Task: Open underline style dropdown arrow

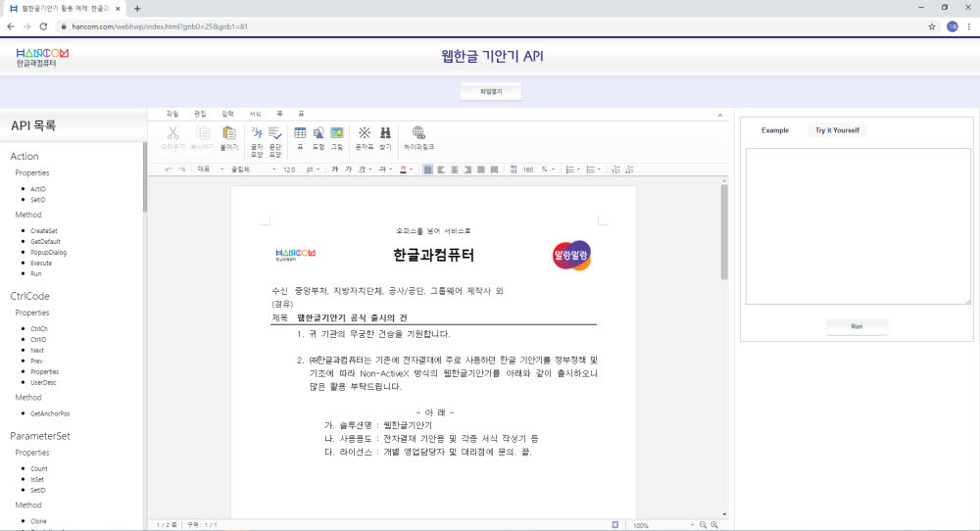Action: [x=370, y=169]
